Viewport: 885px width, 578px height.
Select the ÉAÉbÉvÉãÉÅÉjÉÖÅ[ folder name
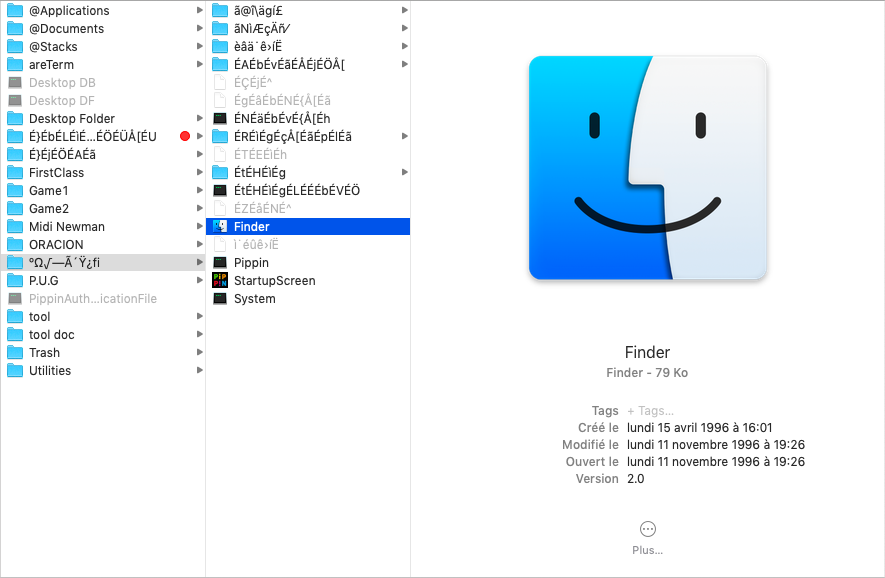point(290,64)
